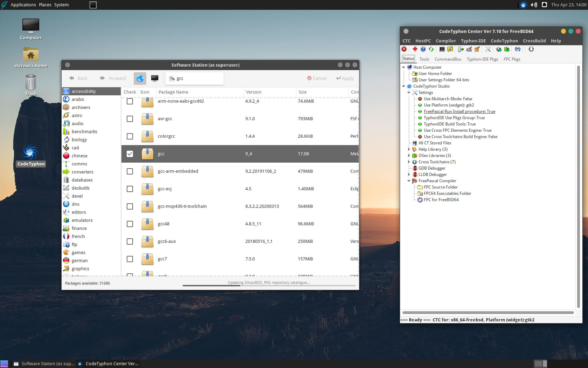588x368 pixels.
Task: Click yellow folder browser icon in CodeTyphon toolbar
Action: [x=450, y=49]
